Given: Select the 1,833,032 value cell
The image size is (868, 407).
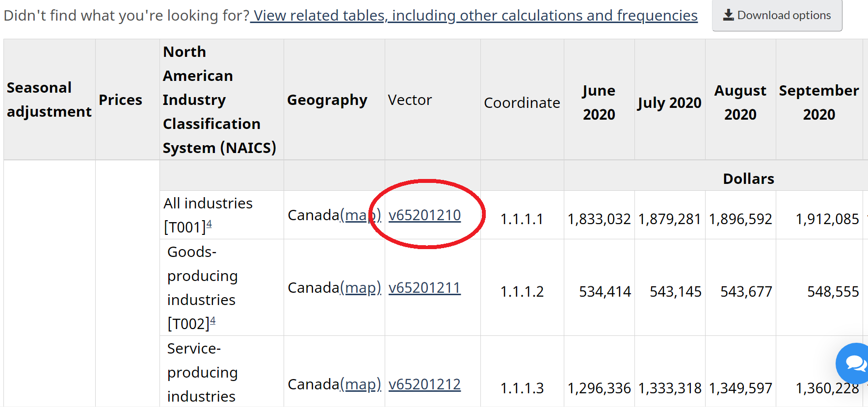Looking at the screenshot, I should pos(599,219).
